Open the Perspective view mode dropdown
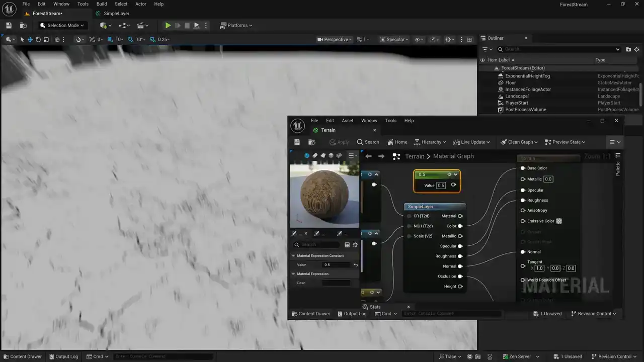 point(335,40)
